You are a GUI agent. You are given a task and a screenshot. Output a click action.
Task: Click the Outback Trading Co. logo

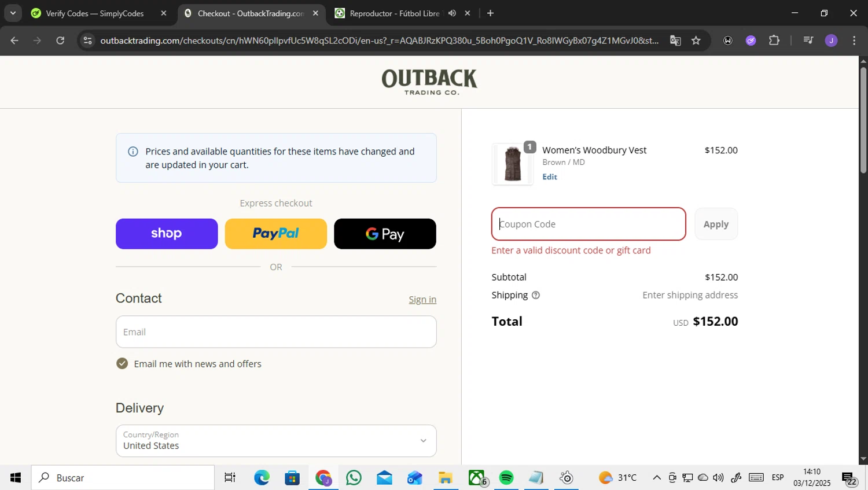(x=429, y=82)
